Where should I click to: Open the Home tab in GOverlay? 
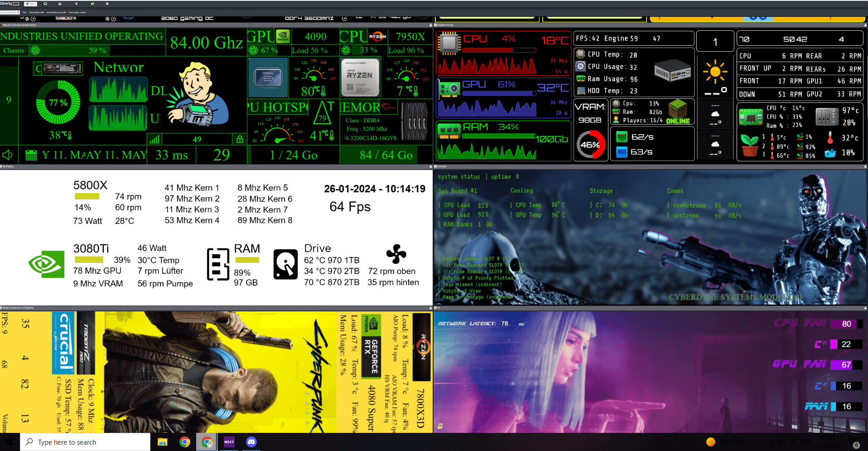[x=30, y=4]
